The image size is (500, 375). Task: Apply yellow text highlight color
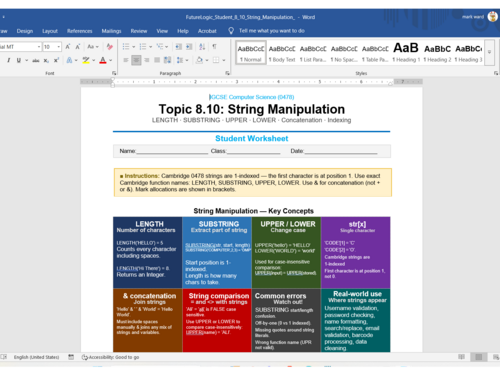coord(86,60)
